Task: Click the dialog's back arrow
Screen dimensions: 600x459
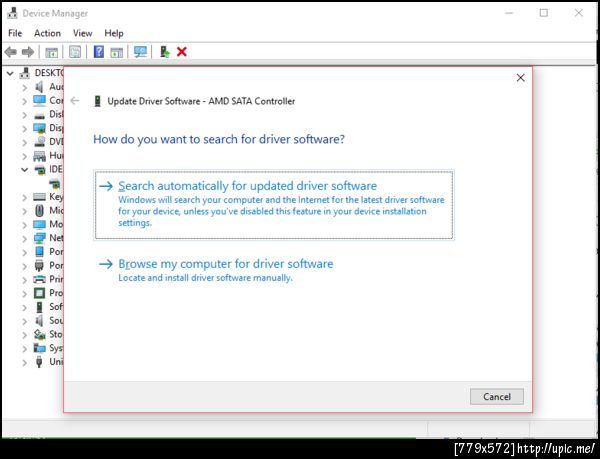Action: (x=75, y=101)
